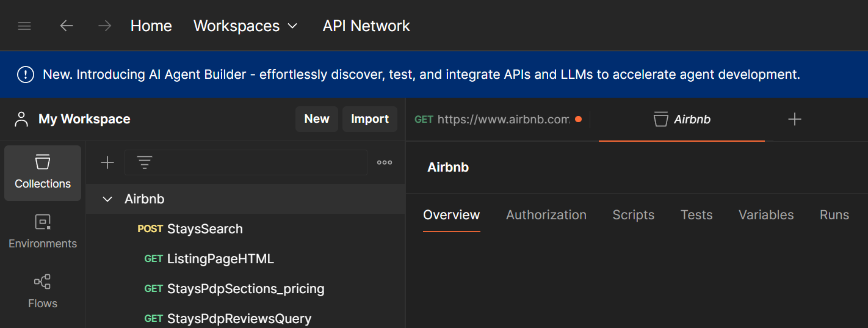The width and height of the screenshot is (868, 328).
Task: Open the Environments sidebar panel
Action: click(43, 232)
